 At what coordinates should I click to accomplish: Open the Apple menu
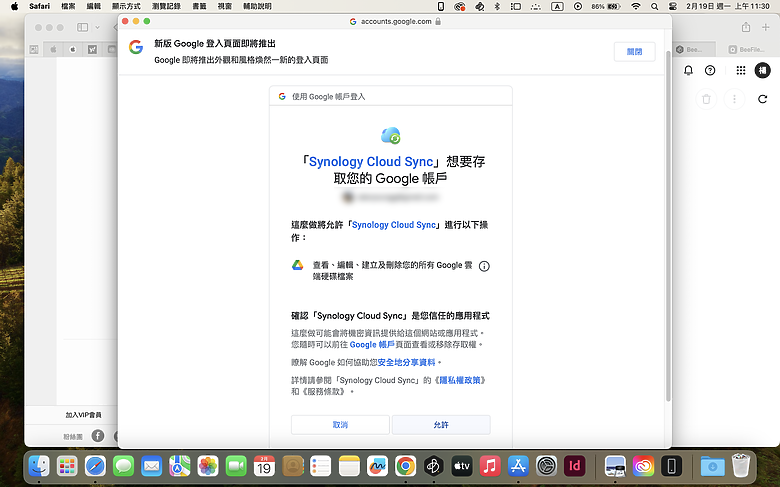[14, 6]
